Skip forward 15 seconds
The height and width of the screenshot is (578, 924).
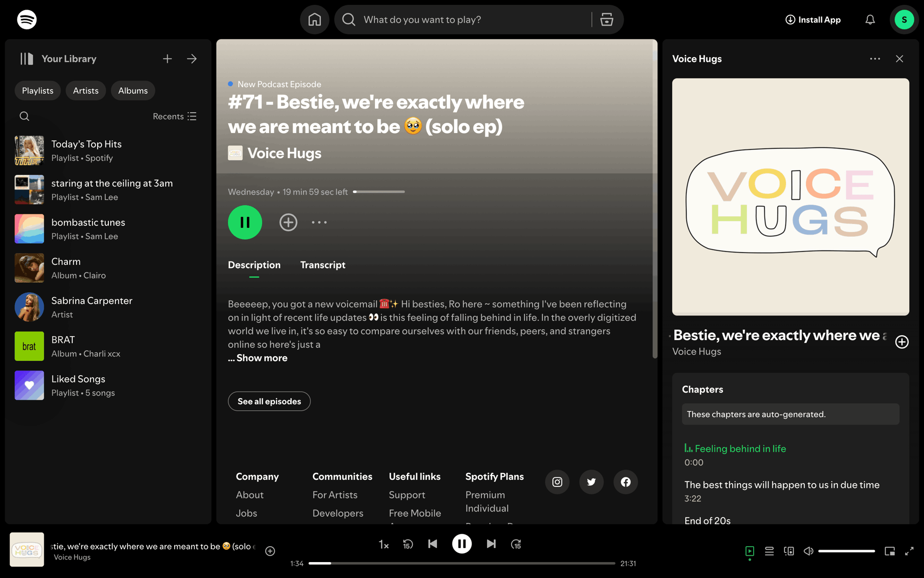[x=516, y=544]
